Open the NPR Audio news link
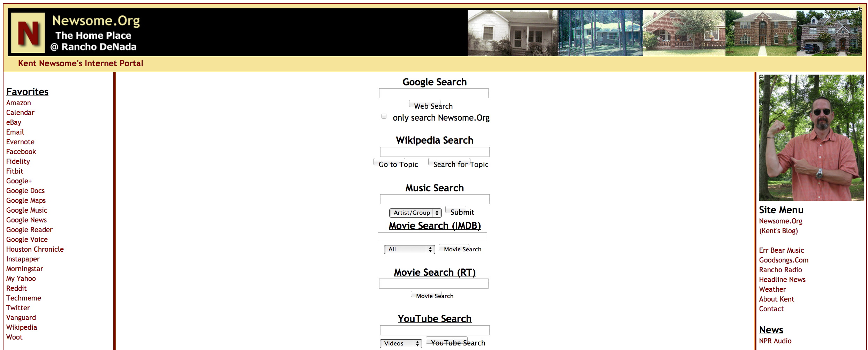This screenshot has width=868, height=350. pos(775,341)
